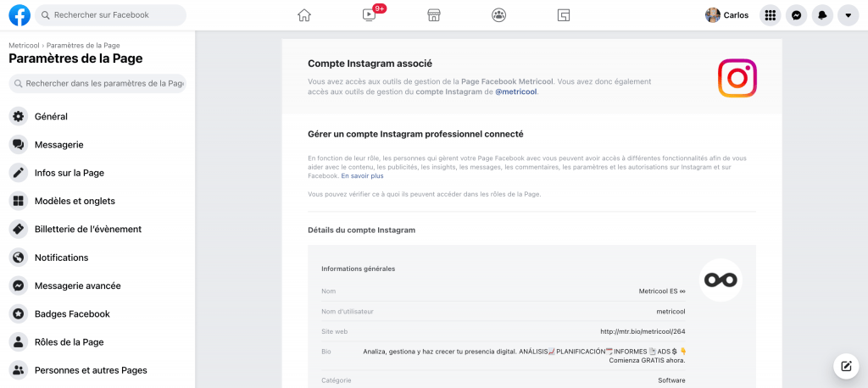Click the Messagerie chat bubbles icon
The width and height of the screenshot is (868, 388).
[x=19, y=145]
